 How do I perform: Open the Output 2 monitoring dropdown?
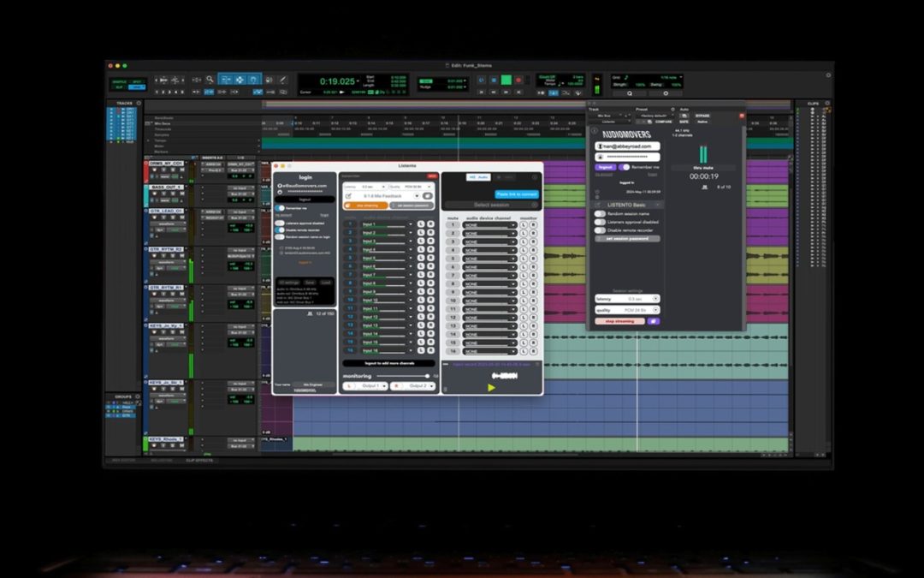point(412,385)
